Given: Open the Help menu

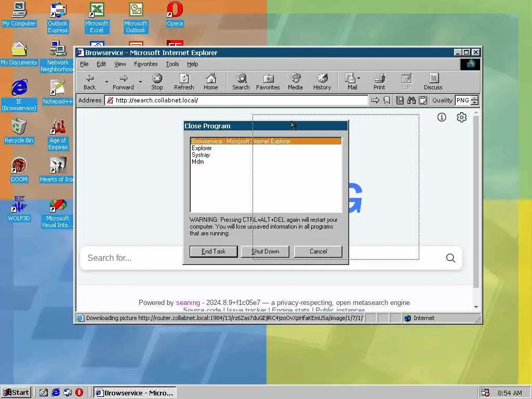Looking at the screenshot, I should tap(192, 64).
